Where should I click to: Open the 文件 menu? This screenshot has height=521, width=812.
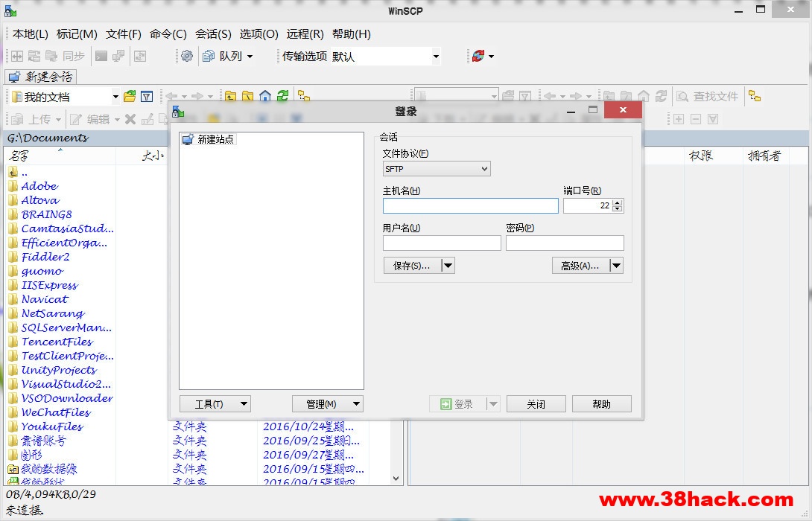123,34
